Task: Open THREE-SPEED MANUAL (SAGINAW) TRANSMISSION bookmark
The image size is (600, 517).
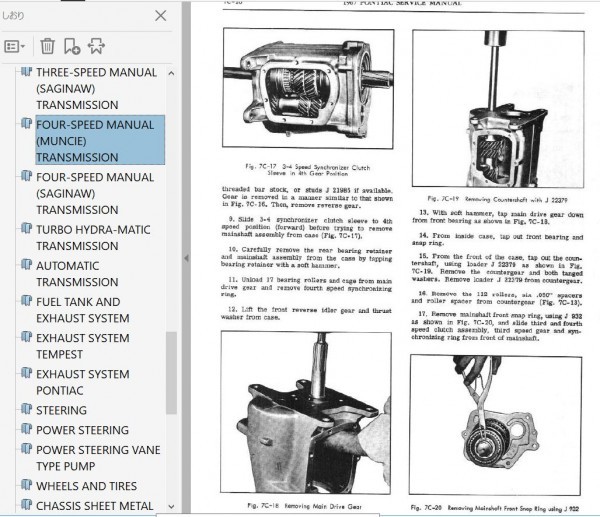Action: click(x=96, y=88)
